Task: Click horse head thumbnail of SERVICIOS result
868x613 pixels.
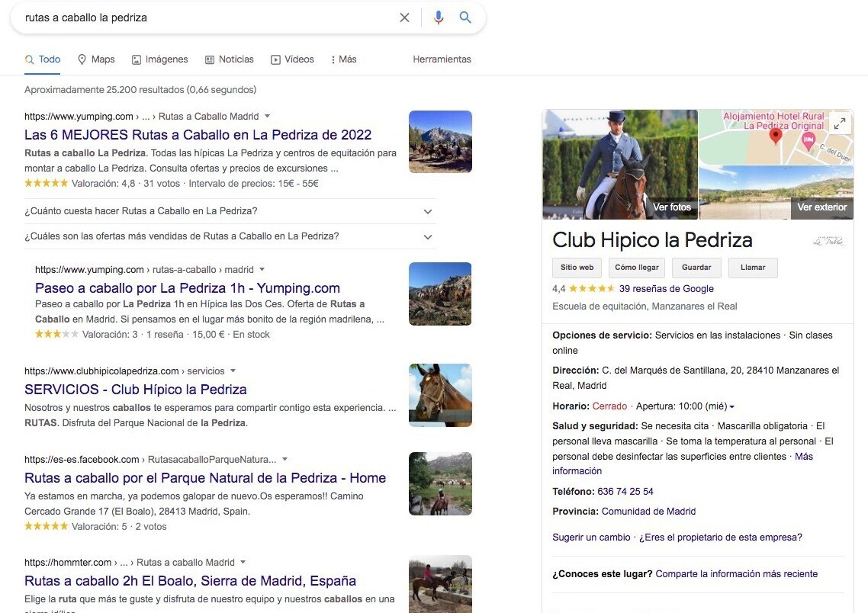Action: pyautogui.click(x=440, y=395)
